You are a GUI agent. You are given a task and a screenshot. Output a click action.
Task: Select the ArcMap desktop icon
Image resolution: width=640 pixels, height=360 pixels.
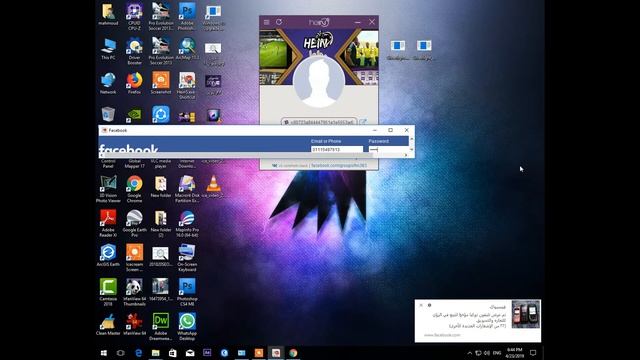[187, 49]
